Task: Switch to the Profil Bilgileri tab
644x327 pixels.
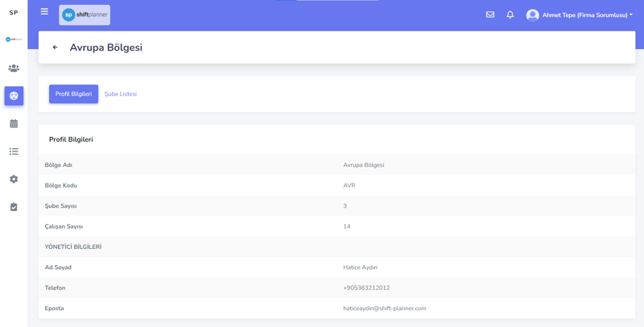Action: [73, 94]
